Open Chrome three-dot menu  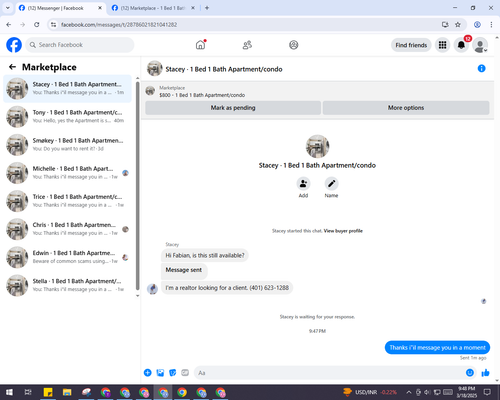(x=491, y=24)
